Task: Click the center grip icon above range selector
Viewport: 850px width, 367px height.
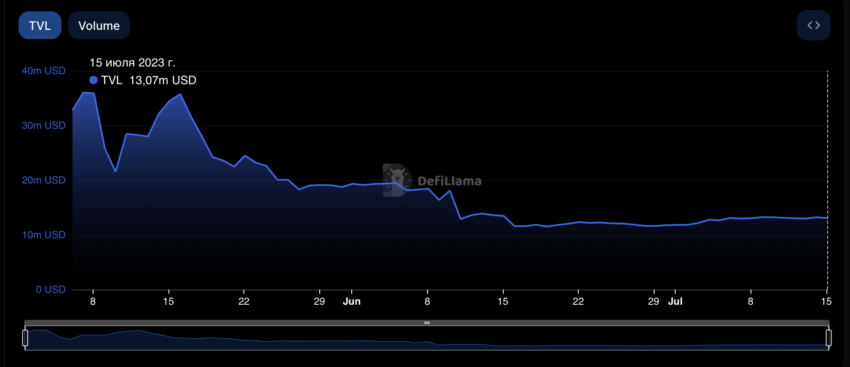Action: tap(427, 323)
